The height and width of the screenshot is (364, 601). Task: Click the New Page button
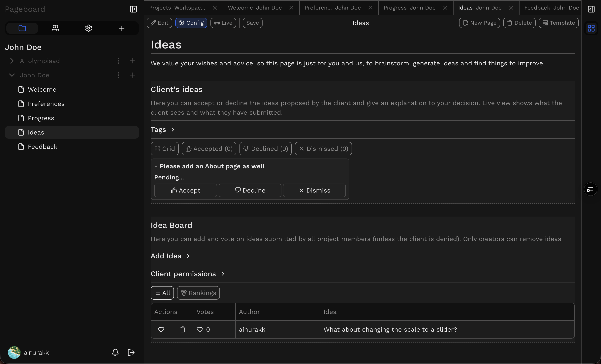pos(479,23)
